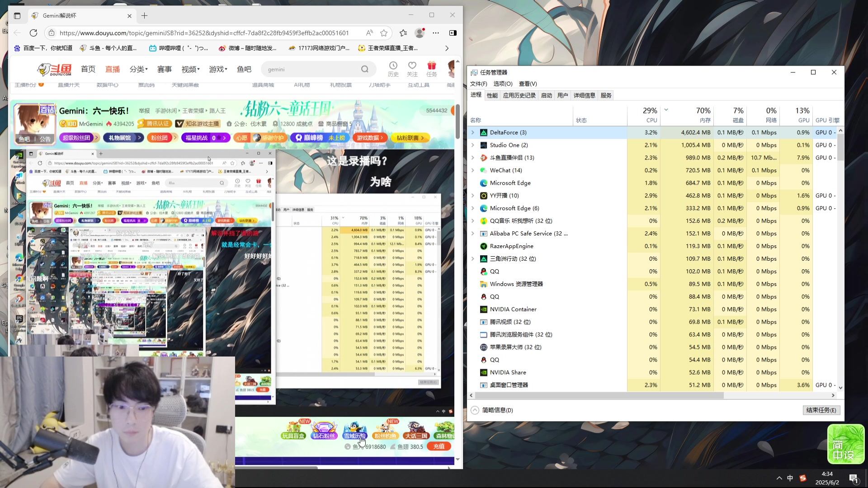Expand the Studio One (2) process row
Image resolution: width=868 pixels, height=488 pixels.
coord(473,145)
